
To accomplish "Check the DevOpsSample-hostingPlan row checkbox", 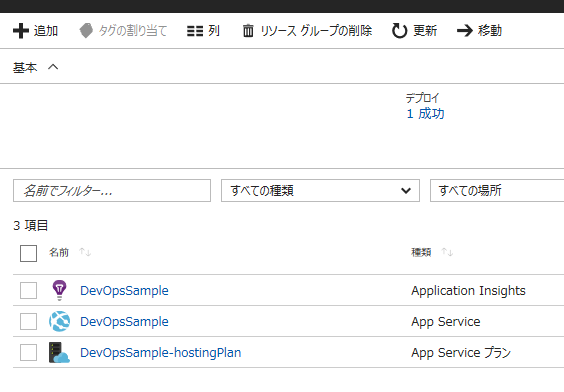I will point(28,352).
